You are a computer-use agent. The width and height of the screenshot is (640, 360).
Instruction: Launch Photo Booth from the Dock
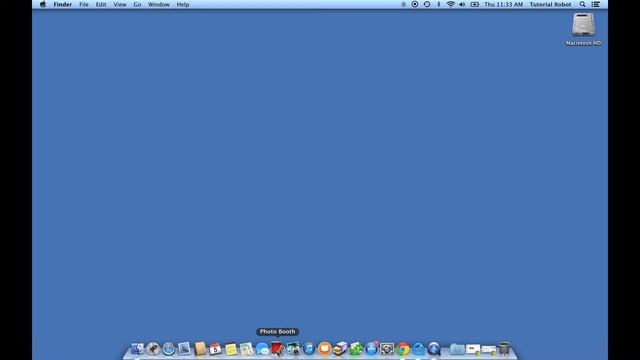(x=278, y=349)
